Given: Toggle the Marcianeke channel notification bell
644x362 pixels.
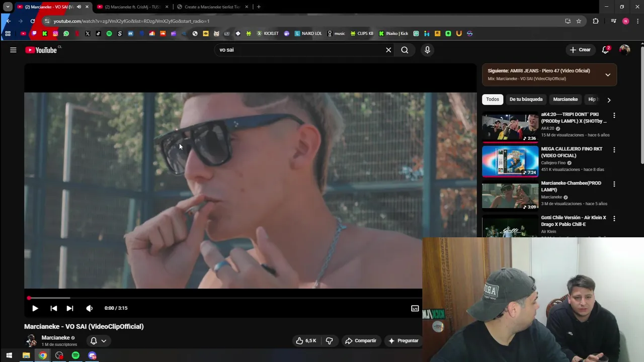Looking at the screenshot, I should pyautogui.click(x=94, y=340).
